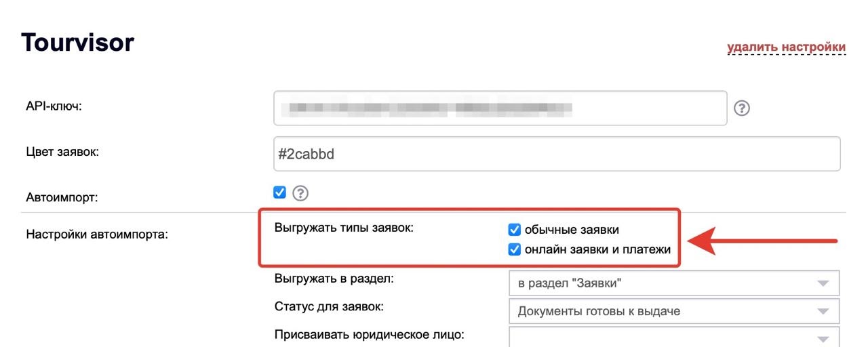868x347 pixels.
Task: Uncheck the обычные заявки checkbox
Action: pyautogui.click(x=514, y=230)
